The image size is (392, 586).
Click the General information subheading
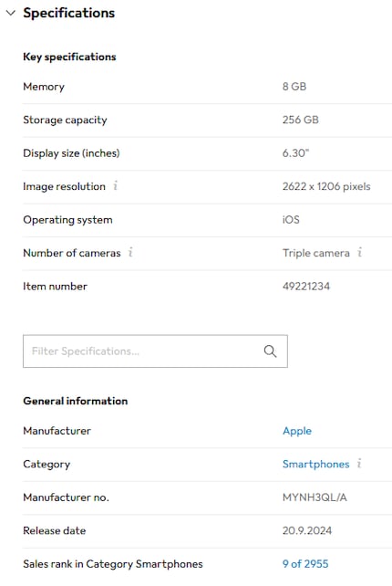pyautogui.click(x=76, y=401)
